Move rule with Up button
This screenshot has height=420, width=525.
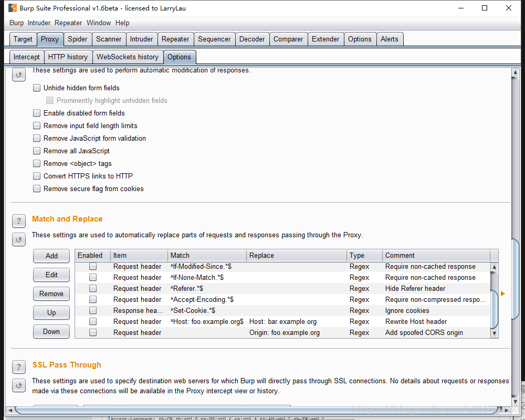51,312
